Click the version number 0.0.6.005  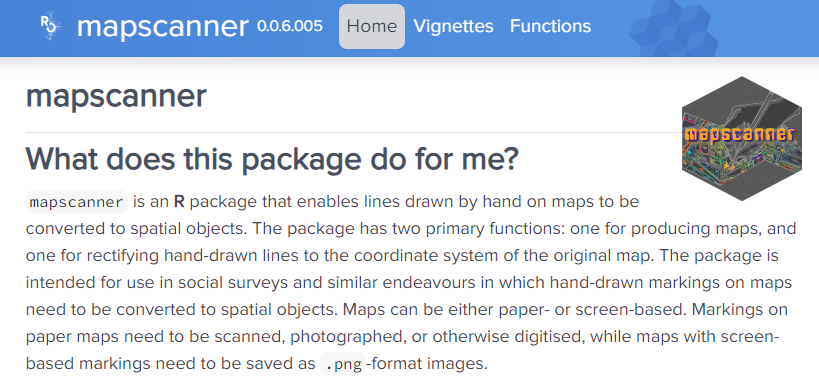click(x=290, y=26)
